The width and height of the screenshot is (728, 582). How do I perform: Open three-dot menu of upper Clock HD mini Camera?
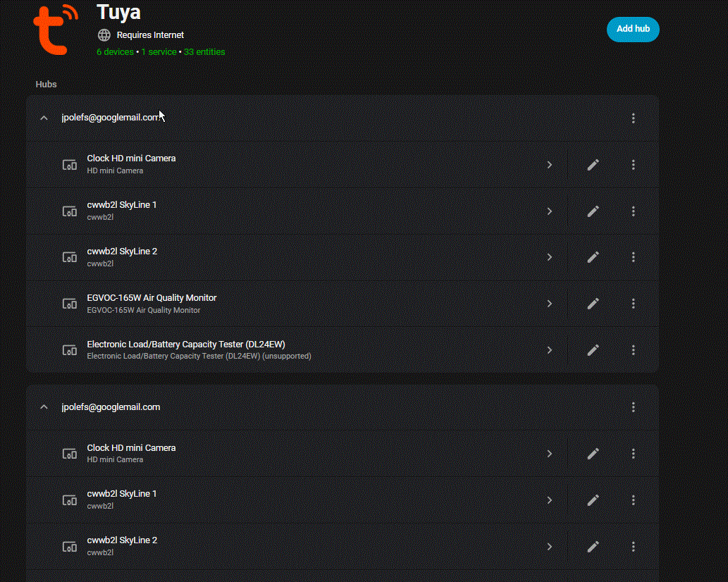pyautogui.click(x=634, y=165)
